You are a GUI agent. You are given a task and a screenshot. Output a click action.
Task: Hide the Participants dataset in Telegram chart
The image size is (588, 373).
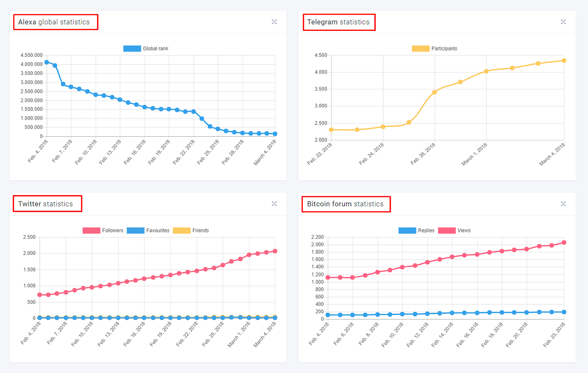point(435,49)
